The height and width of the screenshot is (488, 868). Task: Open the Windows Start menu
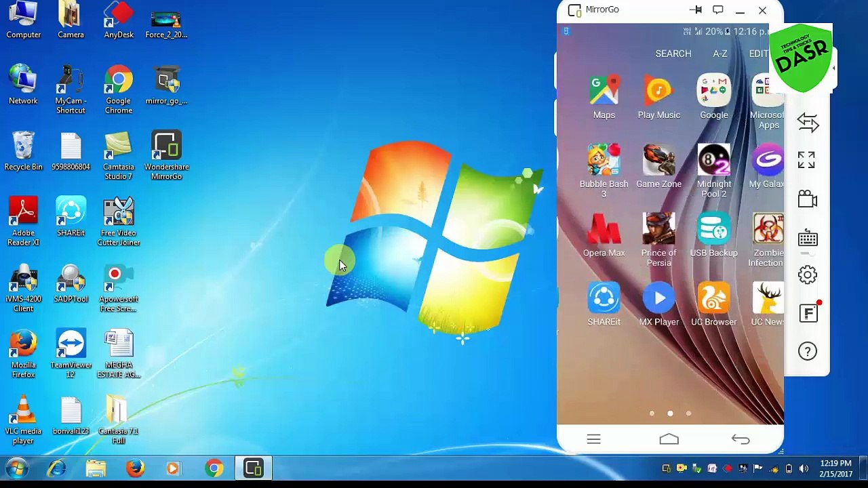[x=17, y=469]
